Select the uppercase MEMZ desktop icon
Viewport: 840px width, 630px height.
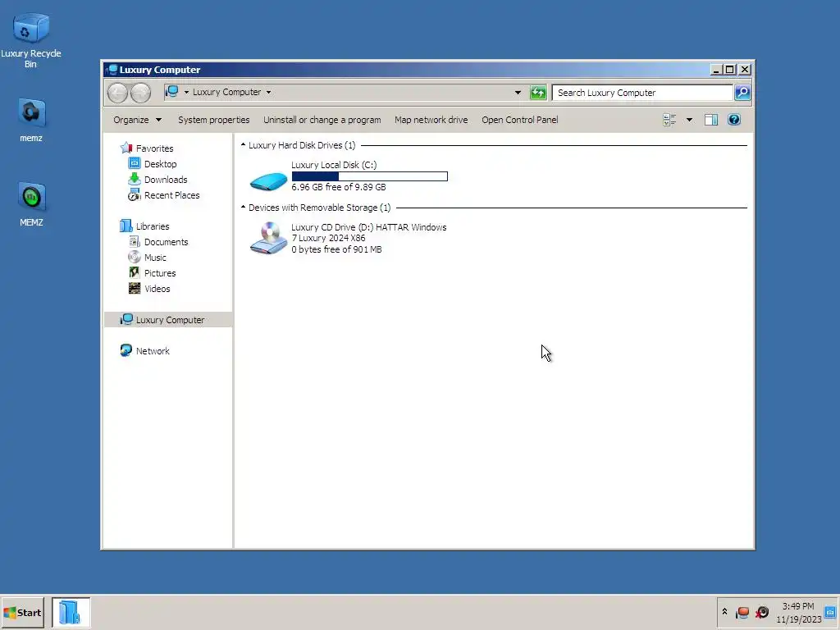pos(31,204)
